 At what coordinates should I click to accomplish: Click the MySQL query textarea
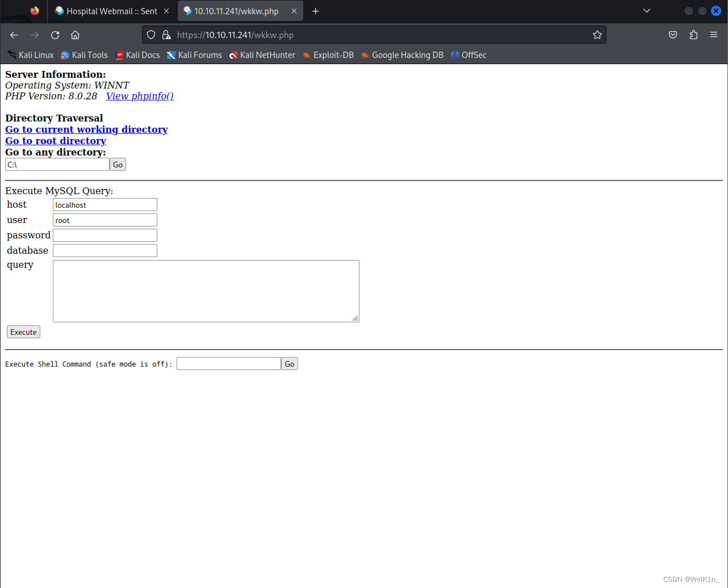[206, 291]
